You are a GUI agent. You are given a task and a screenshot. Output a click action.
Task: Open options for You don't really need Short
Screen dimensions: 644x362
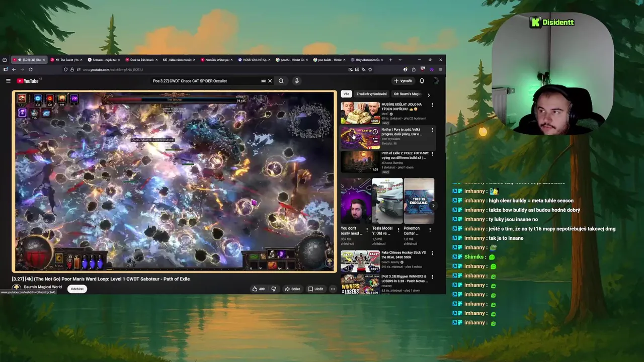[367, 230]
